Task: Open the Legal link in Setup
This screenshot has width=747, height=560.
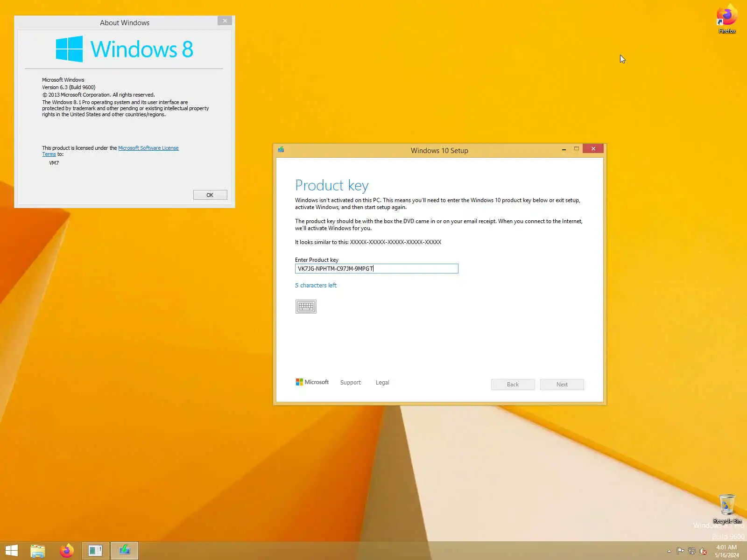Action: [x=382, y=383]
